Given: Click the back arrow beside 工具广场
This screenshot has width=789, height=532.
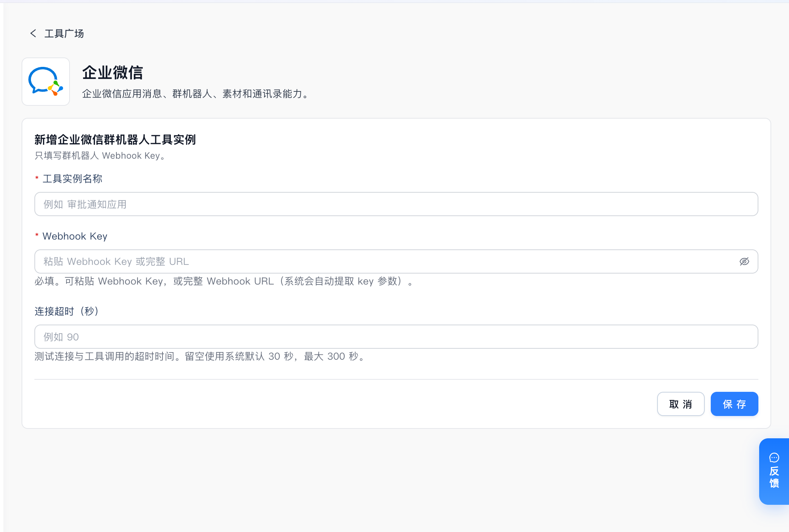Looking at the screenshot, I should 33,34.
